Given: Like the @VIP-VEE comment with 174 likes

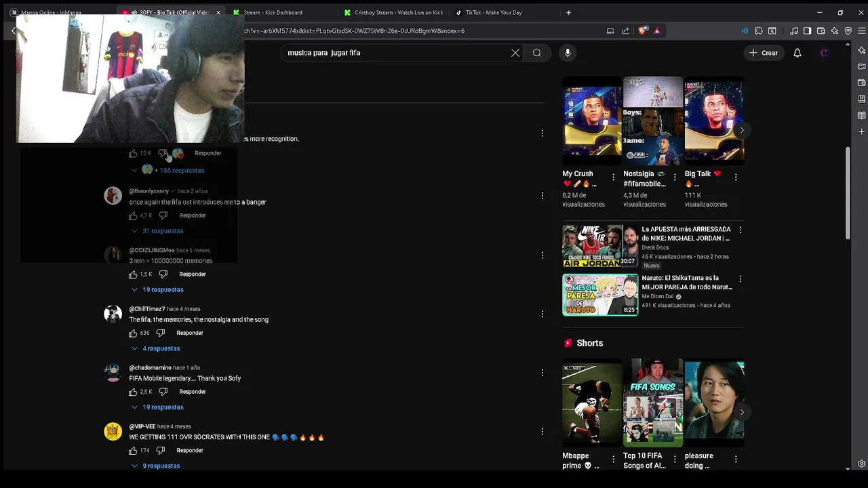Looking at the screenshot, I should (133, 451).
